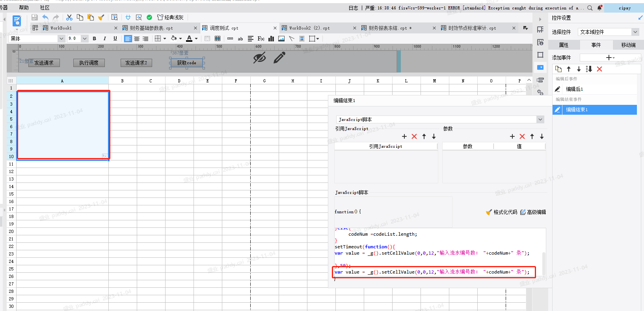
Task: Open the JavaScript脚本 event type dropdown
Action: tap(440, 119)
